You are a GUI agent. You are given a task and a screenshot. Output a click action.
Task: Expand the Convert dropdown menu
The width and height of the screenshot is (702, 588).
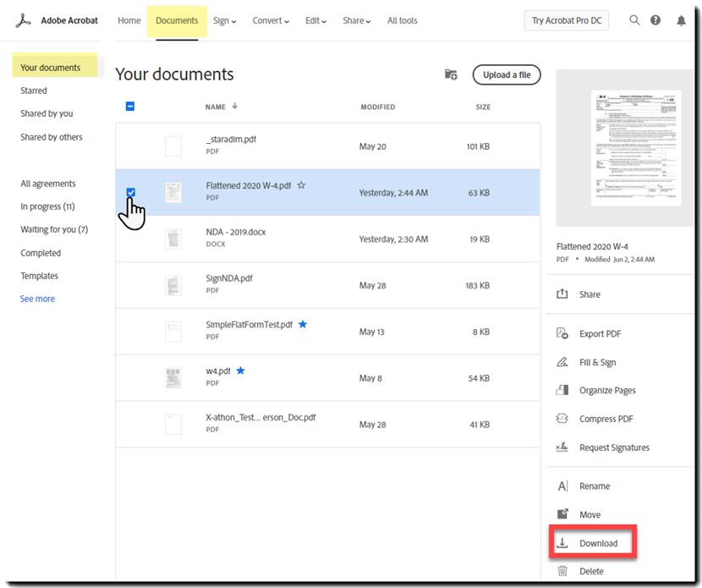coord(271,20)
